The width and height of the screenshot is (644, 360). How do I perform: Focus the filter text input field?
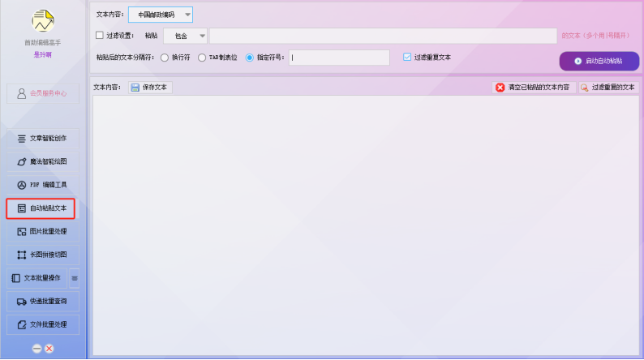point(383,36)
